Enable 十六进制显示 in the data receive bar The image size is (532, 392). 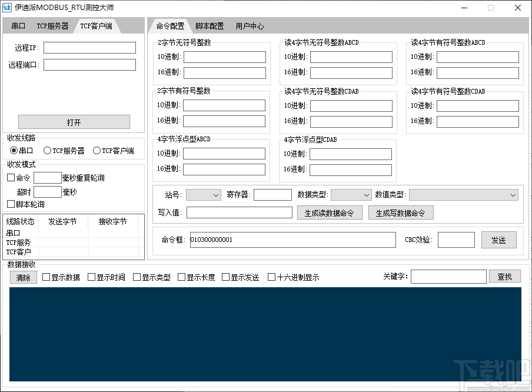pyautogui.click(x=271, y=277)
